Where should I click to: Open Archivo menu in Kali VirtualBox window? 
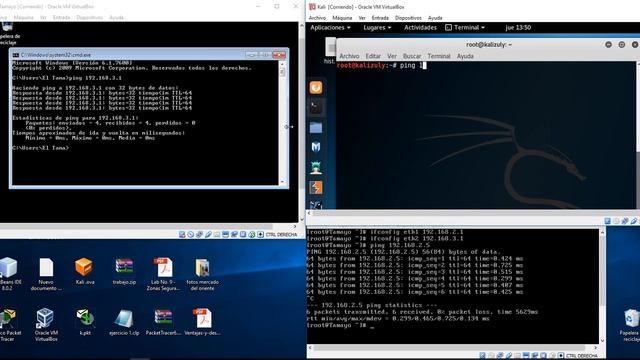click(317, 18)
